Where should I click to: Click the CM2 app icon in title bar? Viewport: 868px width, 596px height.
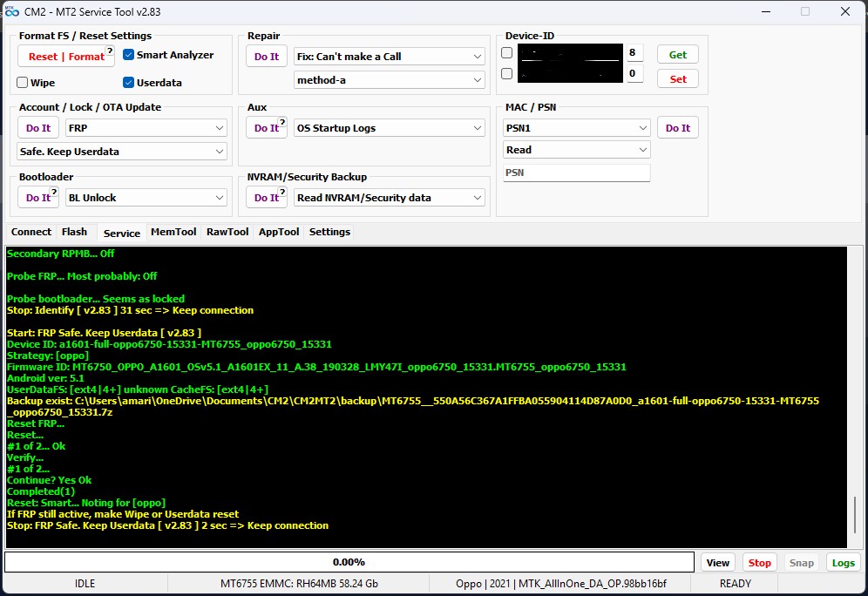point(10,12)
